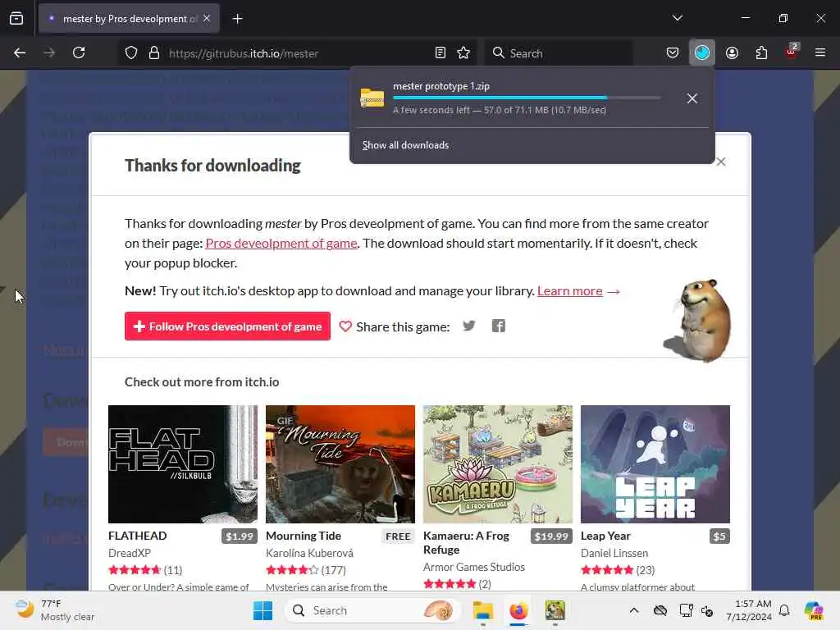Open Kamaeru game thumbnail
This screenshot has height=630, width=840.
(498, 464)
